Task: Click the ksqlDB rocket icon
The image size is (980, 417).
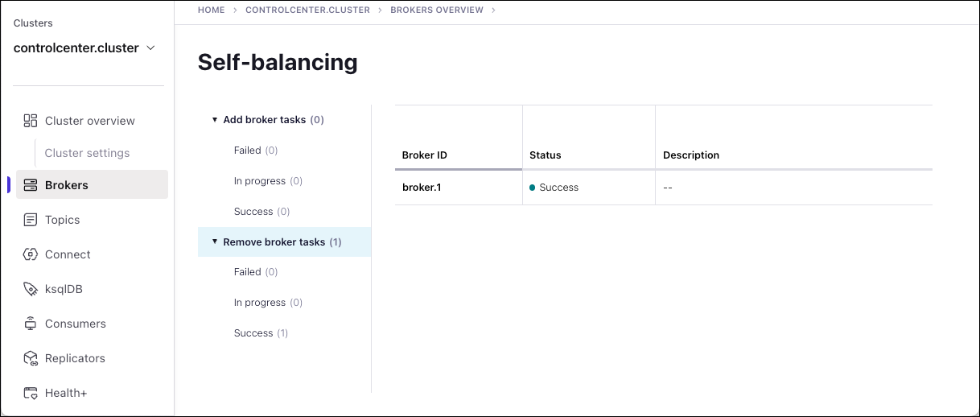Action: [31, 289]
